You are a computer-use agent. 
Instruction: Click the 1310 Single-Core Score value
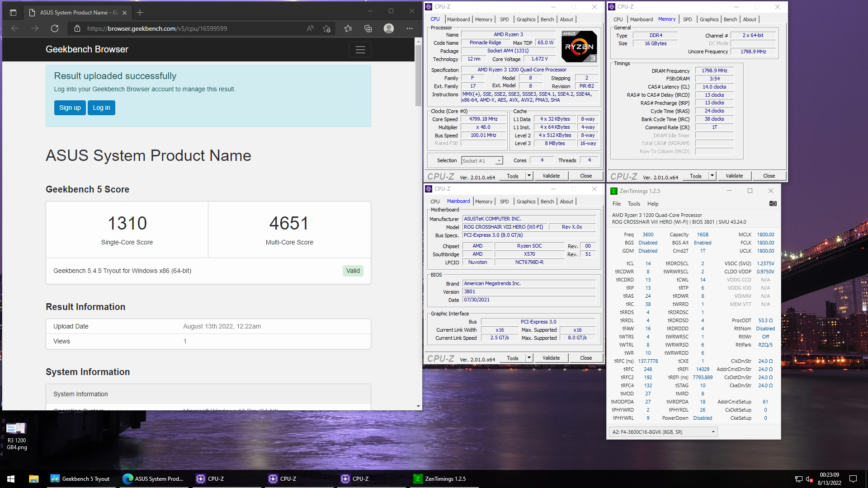click(x=127, y=223)
